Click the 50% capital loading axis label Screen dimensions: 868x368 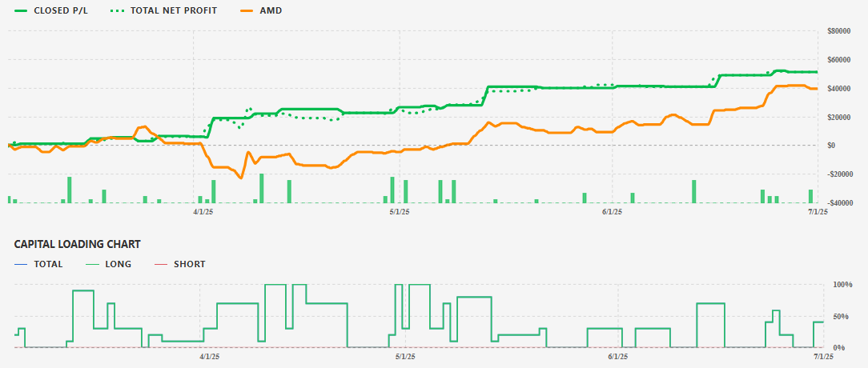click(840, 317)
